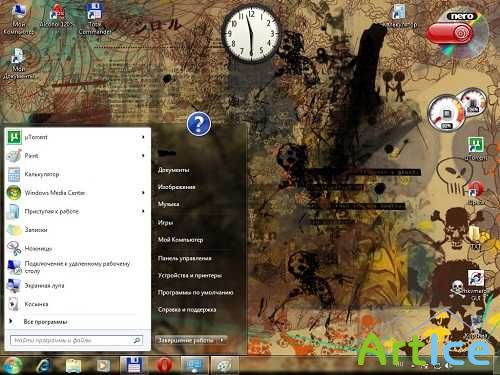Click the monitor icon on the taskbar
The height and width of the screenshot is (375, 500).
[x=195, y=365]
